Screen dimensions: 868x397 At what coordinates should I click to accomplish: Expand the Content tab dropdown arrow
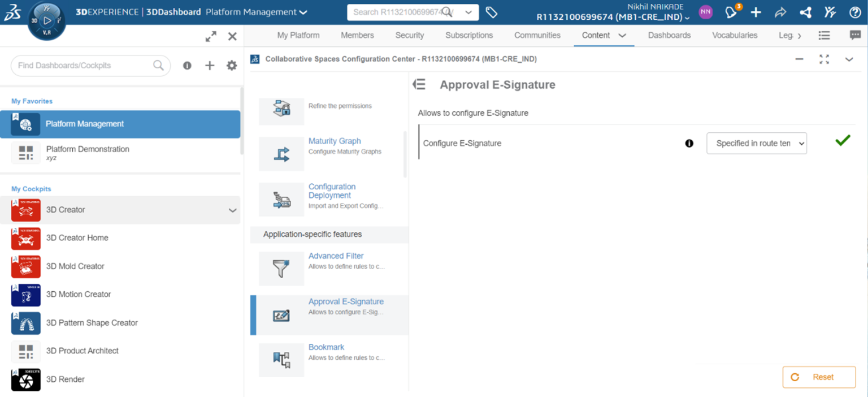coord(622,34)
